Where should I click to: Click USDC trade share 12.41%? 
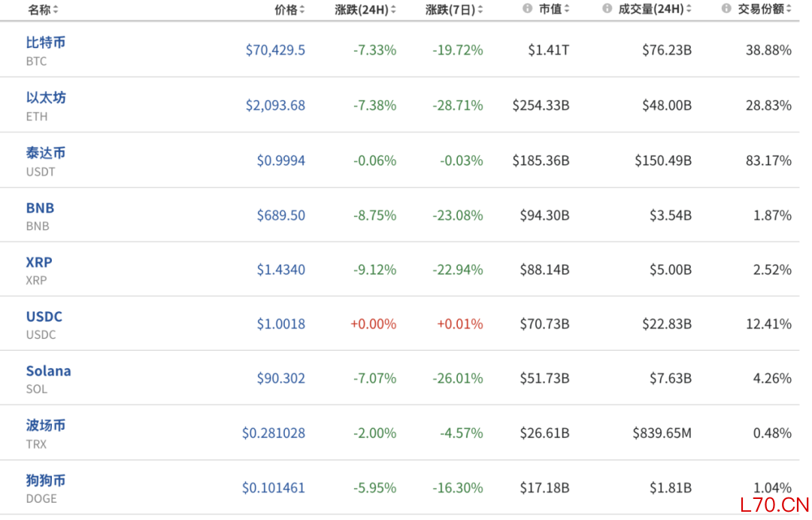[768, 324]
